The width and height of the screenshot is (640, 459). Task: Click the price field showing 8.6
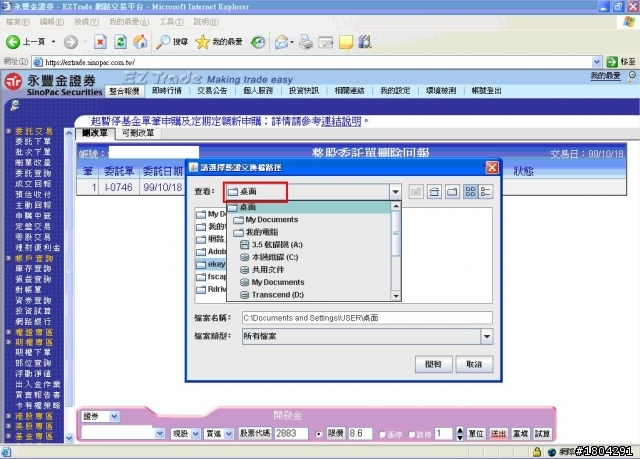360,434
